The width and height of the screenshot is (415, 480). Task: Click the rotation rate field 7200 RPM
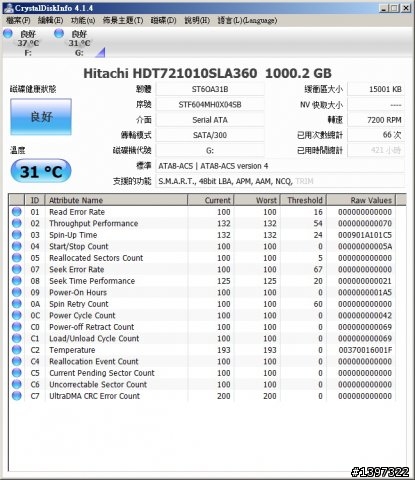[376, 120]
